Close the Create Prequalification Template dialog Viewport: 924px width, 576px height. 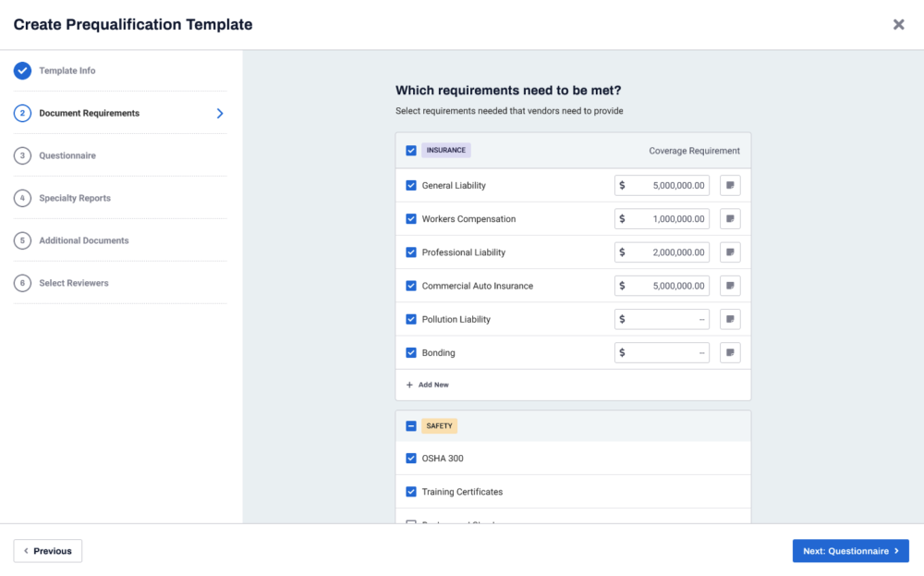click(x=898, y=25)
